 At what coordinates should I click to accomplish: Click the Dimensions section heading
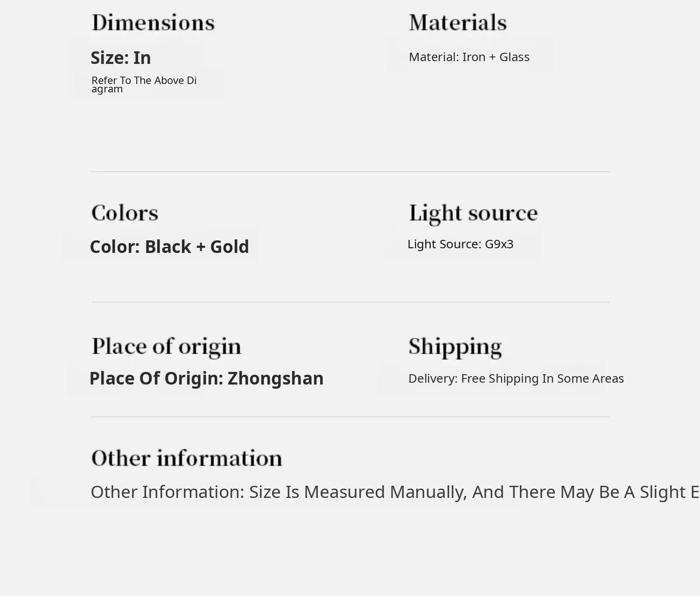click(x=153, y=23)
